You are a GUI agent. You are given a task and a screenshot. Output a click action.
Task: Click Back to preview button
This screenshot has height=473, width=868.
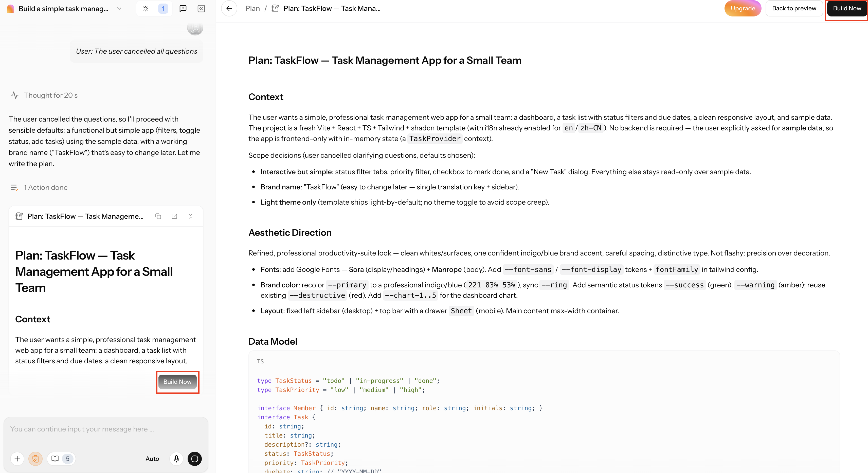click(x=794, y=8)
